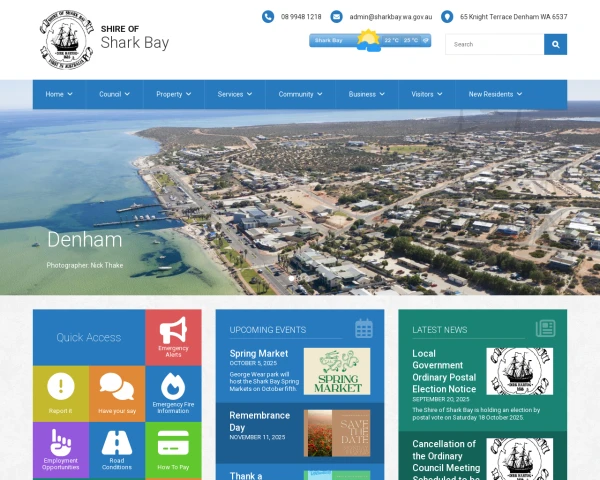
Task: Click the Spring Market event thumbnail
Action: (337, 371)
